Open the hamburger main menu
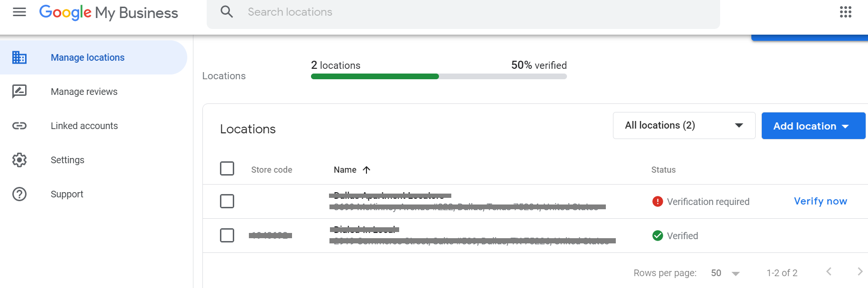The width and height of the screenshot is (868, 288). [19, 12]
